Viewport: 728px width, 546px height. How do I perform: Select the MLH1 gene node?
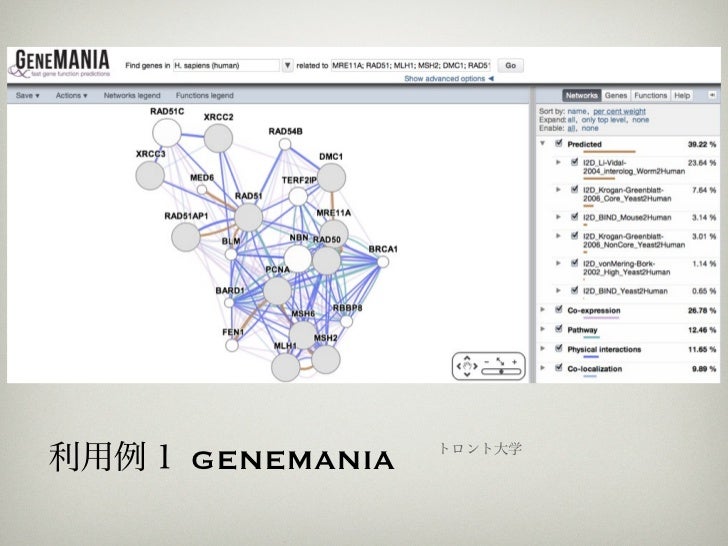[x=286, y=367]
